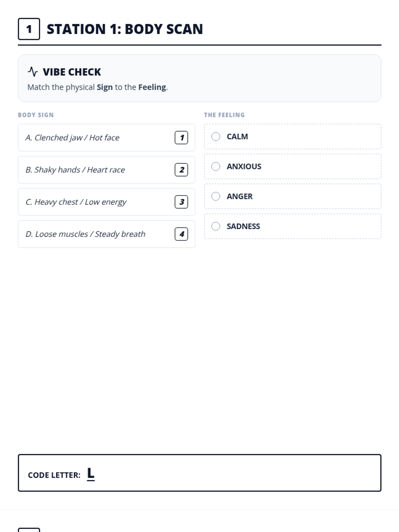Select the SADNESS radio button

click(216, 226)
